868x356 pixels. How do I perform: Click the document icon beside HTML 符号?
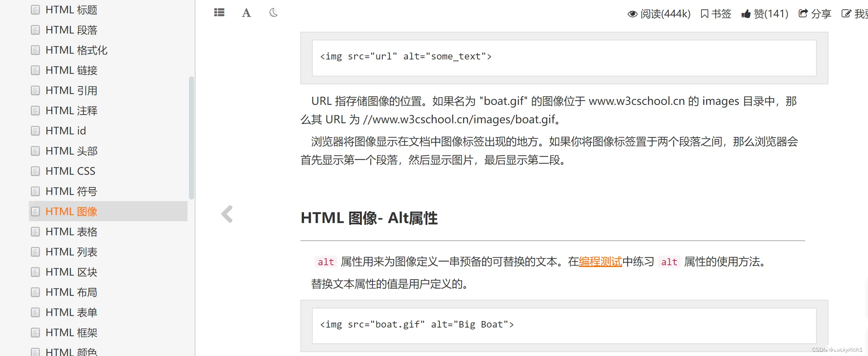[x=35, y=191]
